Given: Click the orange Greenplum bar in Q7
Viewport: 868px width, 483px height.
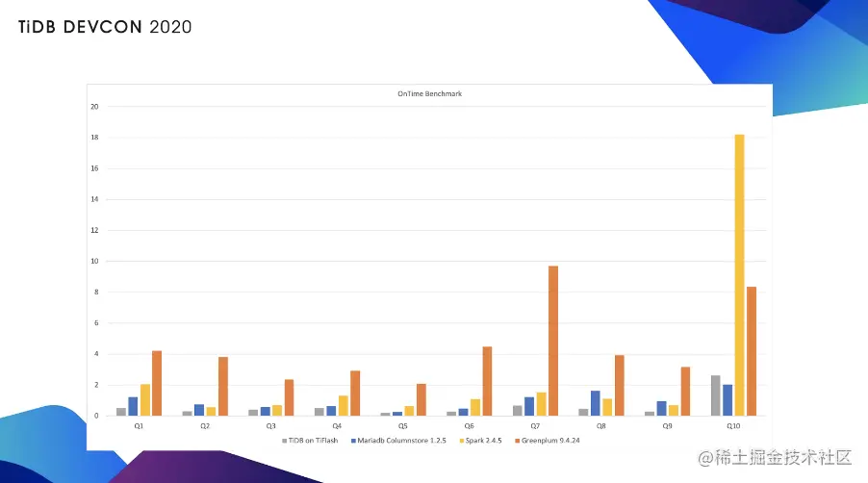Looking at the screenshot, I should (x=553, y=341).
